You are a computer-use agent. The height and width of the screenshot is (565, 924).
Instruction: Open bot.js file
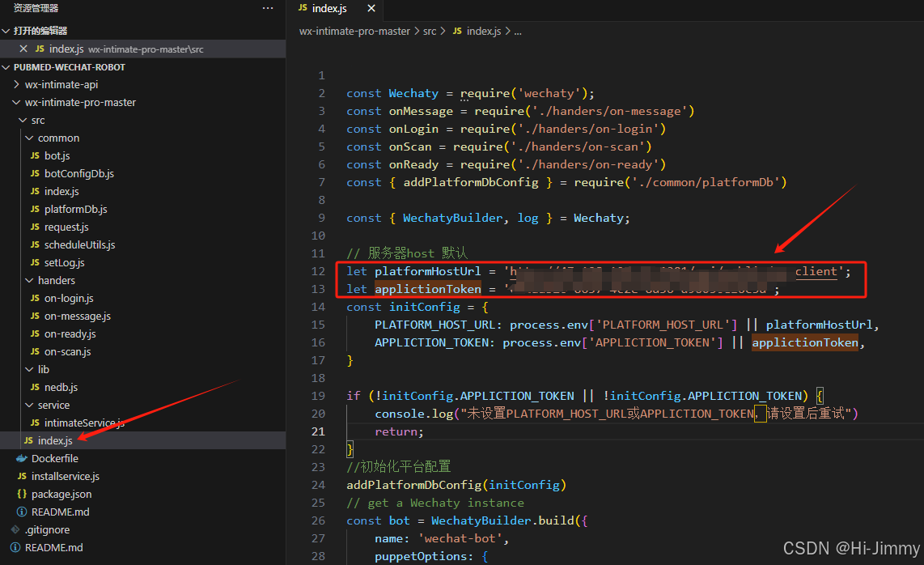(57, 155)
